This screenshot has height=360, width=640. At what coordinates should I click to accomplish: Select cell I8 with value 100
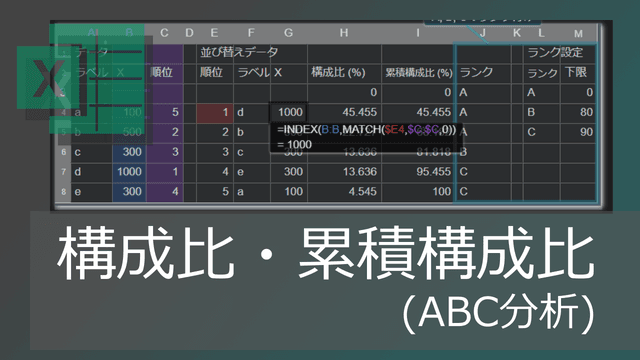(418, 191)
